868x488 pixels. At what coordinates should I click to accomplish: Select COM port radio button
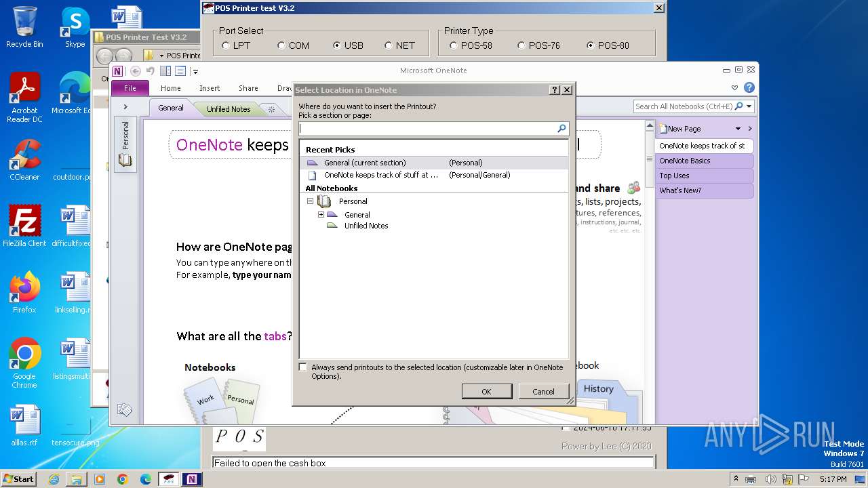pyautogui.click(x=281, y=45)
